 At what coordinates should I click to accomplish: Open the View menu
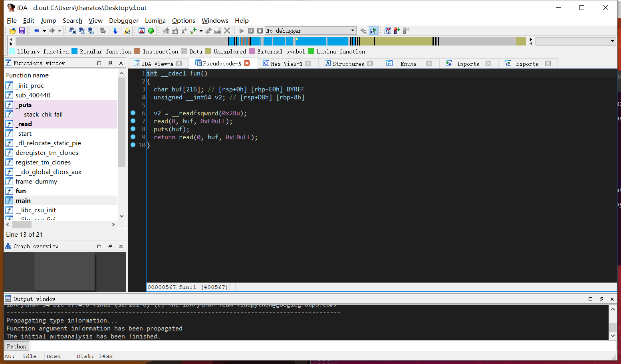95,20
